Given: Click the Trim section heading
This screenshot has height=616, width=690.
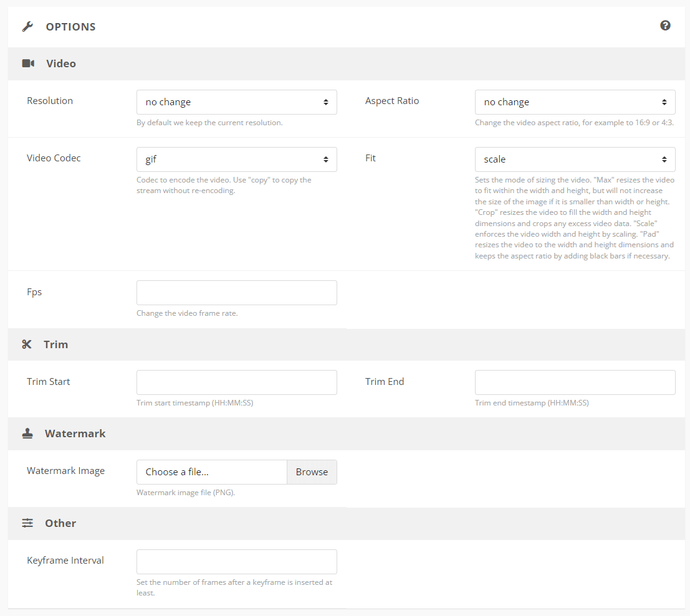Looking at the screenshot, I should (55, 344).
